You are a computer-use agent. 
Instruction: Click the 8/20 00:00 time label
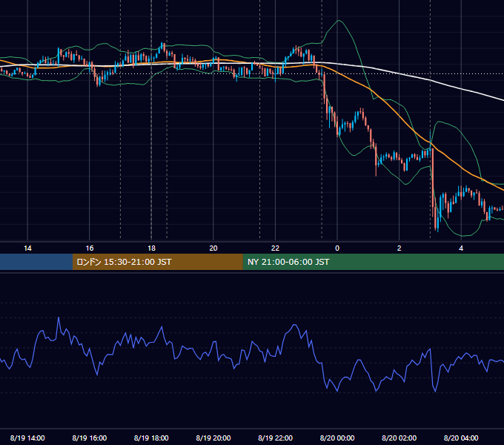pyautogui.click(x=337, y=438)
